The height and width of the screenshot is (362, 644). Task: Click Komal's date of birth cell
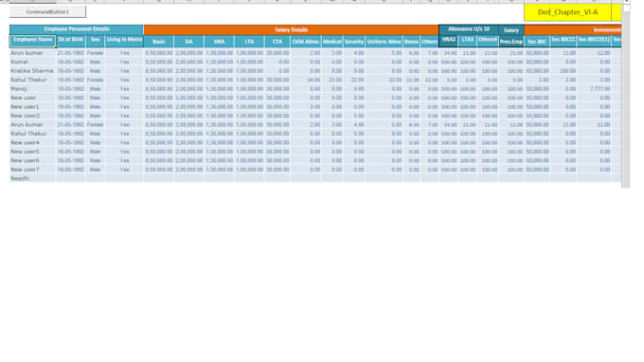click(71, 62)
